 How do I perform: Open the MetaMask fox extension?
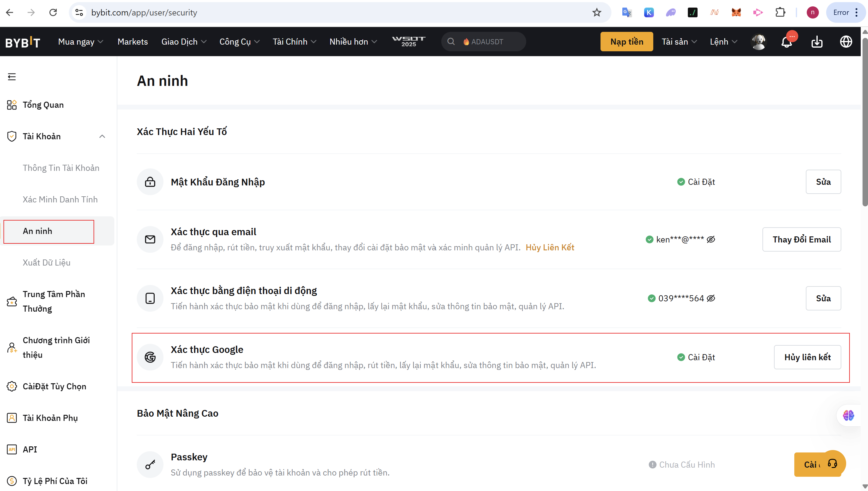tap(736, 12)
